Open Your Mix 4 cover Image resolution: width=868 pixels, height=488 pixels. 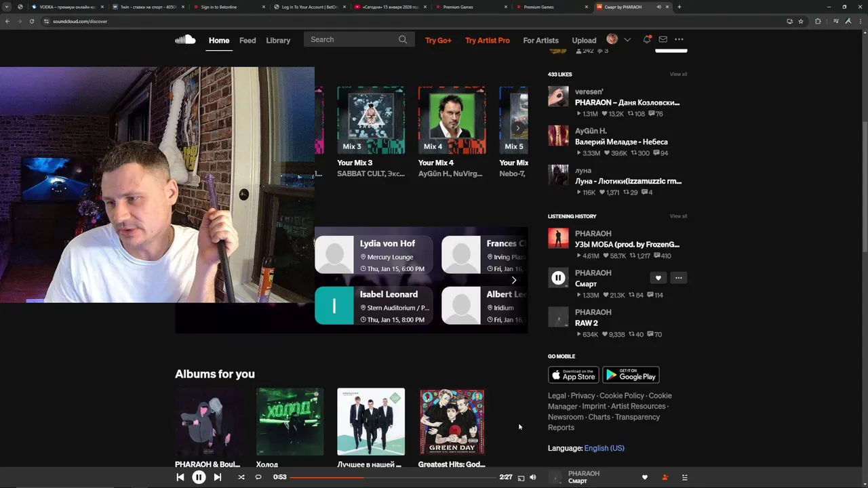point(452,120)
